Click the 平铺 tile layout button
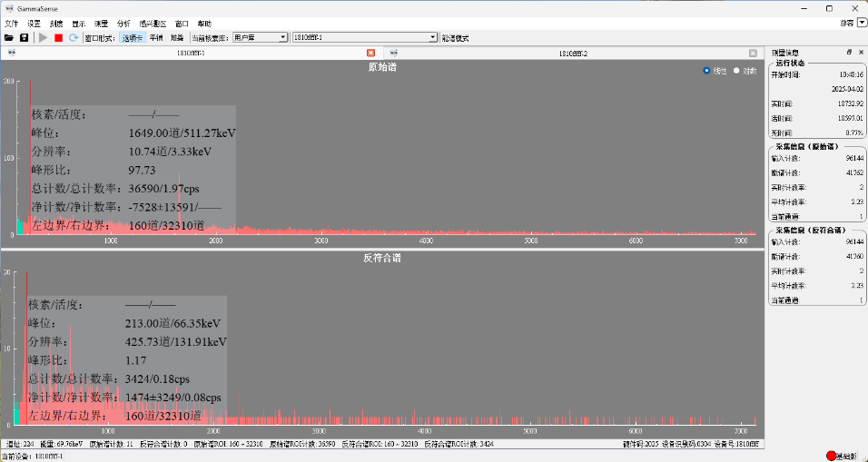Viewport: 868px width, 462px height. pyautogui.click(x=156, y=38)
